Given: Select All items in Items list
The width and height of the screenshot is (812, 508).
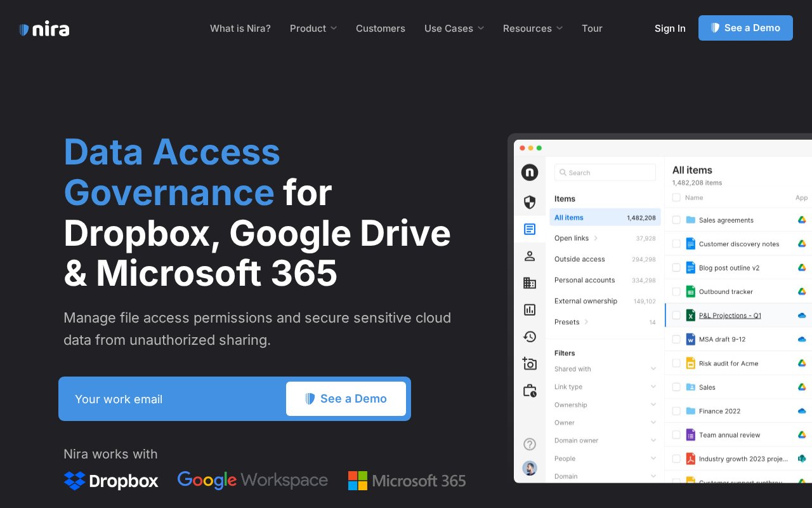Looking at the screenshot, I should point(605,217).
